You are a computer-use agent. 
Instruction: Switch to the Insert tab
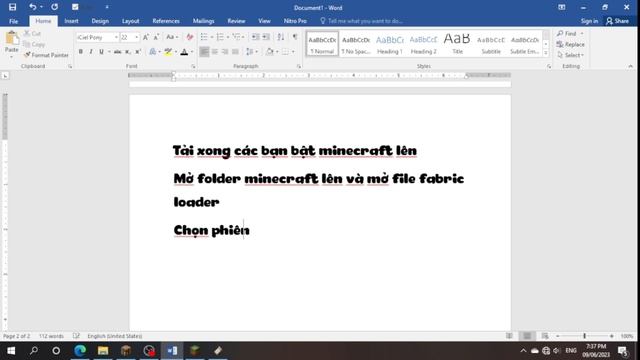[x=71, y=21]
